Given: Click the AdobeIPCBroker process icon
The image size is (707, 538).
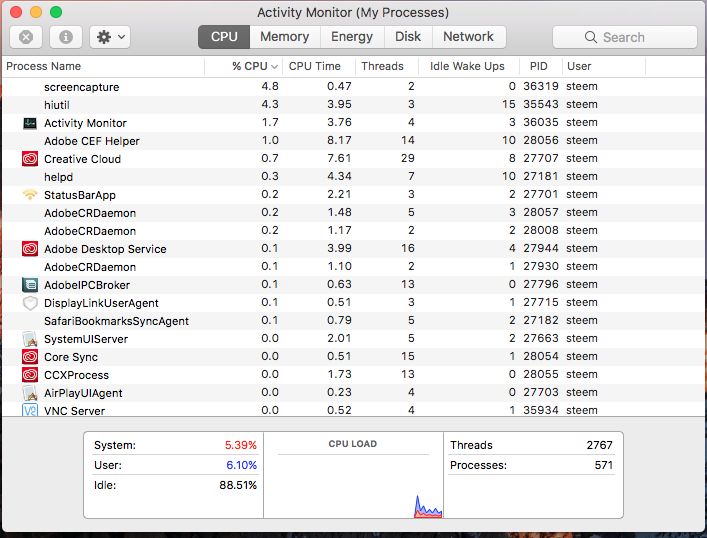Looking at the screenshot, I should pyautogui.click(x=30, y=285).
